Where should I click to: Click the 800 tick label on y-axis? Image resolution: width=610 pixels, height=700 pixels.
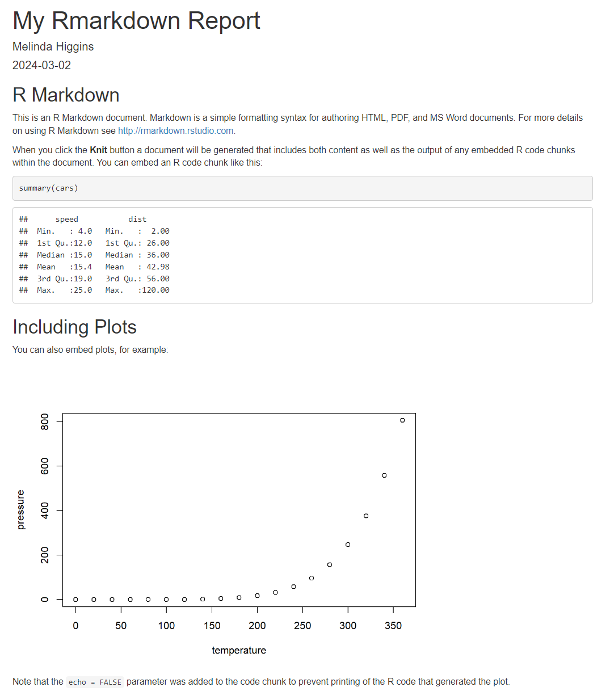click(45, 421)
